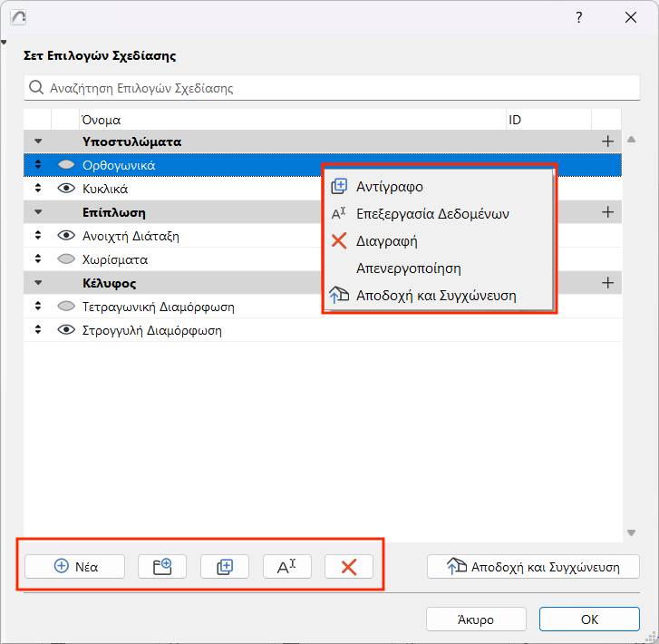This screenshot has height=644, width=659.
Task: Add option to Κέλυφος group with plus
Action: pos(607,283)
